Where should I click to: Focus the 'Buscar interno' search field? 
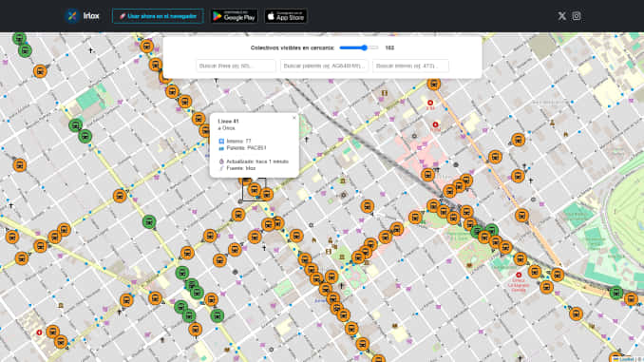tap(410, 66)
